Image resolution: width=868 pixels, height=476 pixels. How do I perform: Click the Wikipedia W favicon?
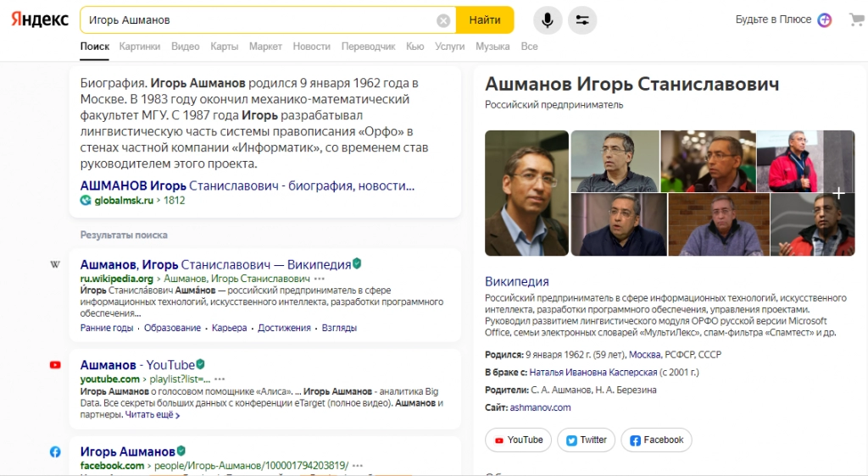pos(55,264)
